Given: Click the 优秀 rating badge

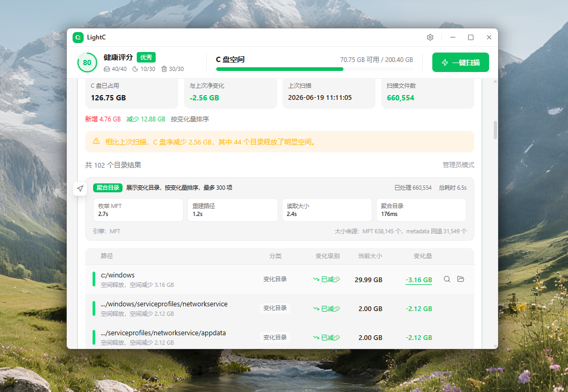Looking at the screenshot, I should tap(146, 57).
